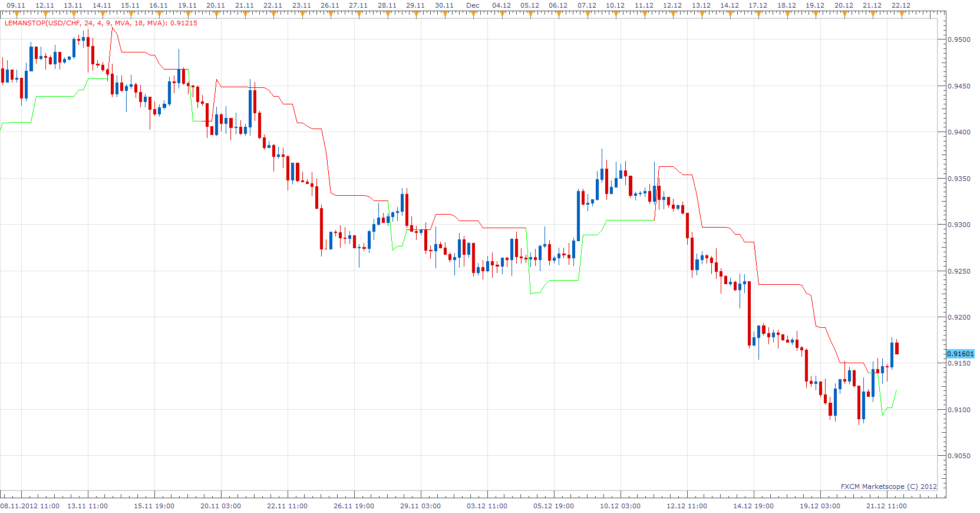Screen dimensions: 980x513
Task: Click the 19.12 03:00 bottom time label
Action: tap(820, 506)
